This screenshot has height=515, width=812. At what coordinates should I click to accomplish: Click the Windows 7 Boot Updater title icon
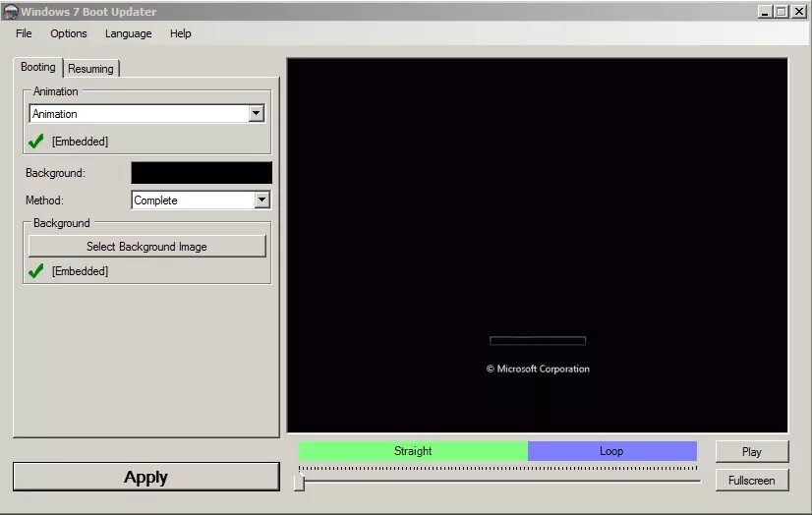click(10, 12)
